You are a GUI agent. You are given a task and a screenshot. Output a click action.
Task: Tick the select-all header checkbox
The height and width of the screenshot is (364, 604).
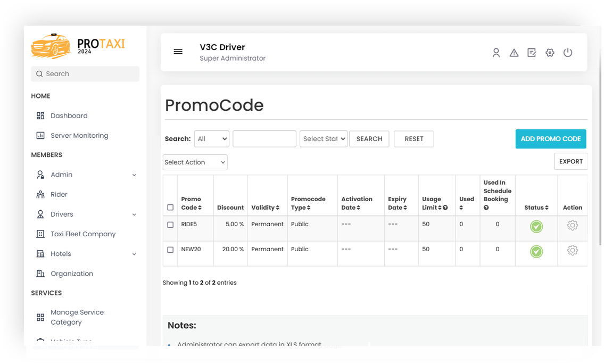pos(170,208)
